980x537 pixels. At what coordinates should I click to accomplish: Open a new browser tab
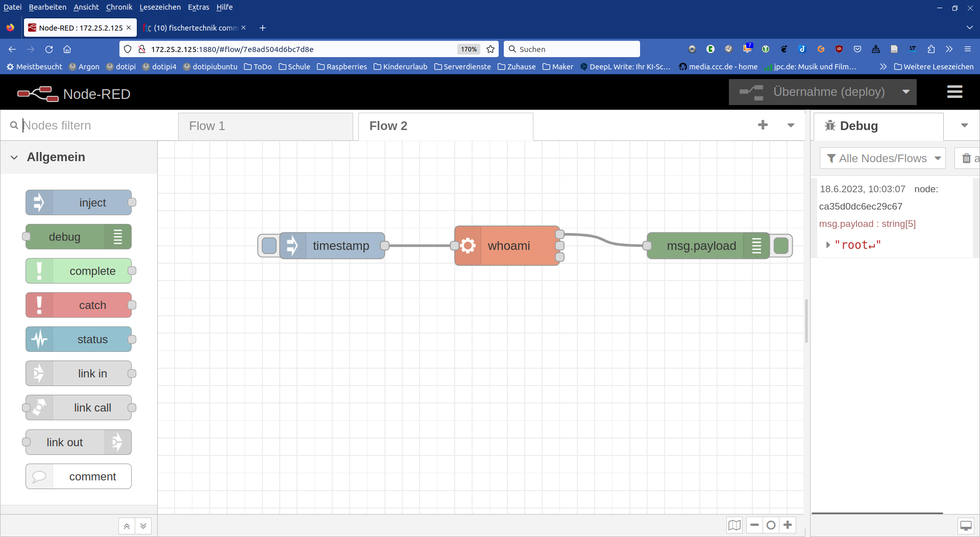[x=262, y=28]
